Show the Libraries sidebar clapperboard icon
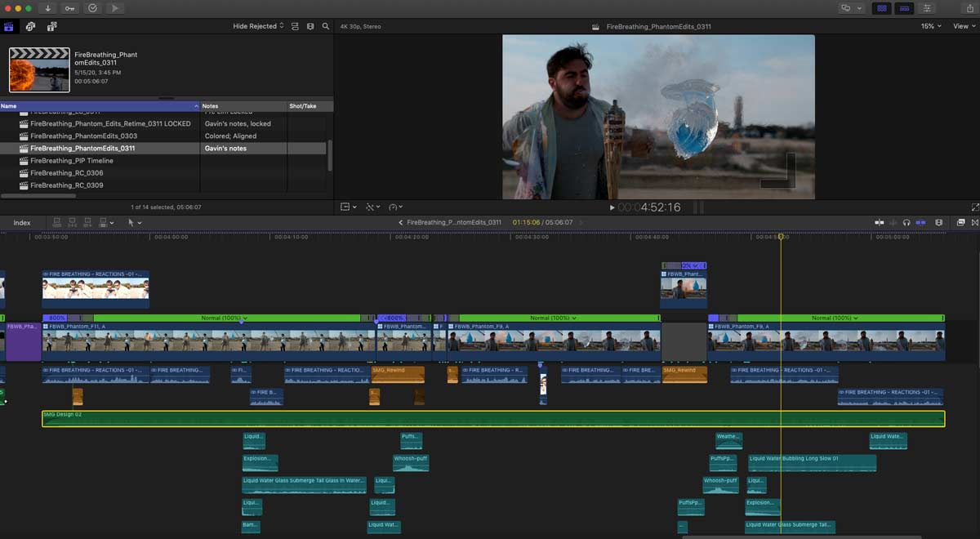This screenshot has width=980, height=539. [9, 26]
